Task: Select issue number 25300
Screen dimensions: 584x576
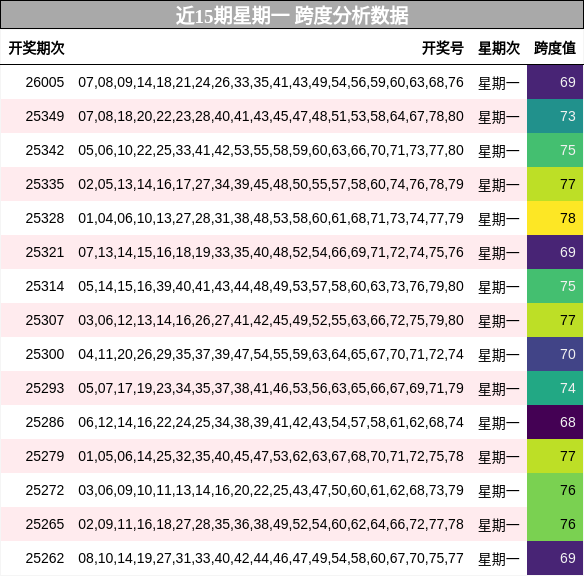Action: point(45,354)
